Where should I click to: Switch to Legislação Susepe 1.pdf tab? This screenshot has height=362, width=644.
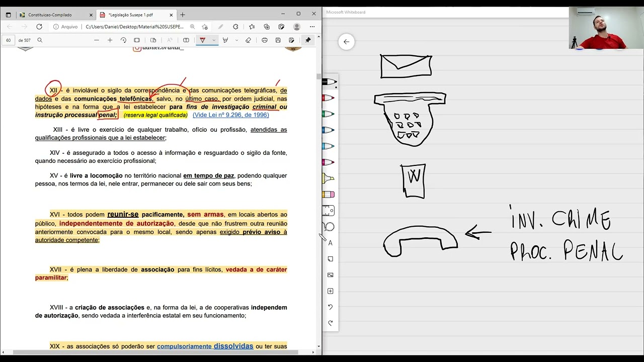(136, 15)
